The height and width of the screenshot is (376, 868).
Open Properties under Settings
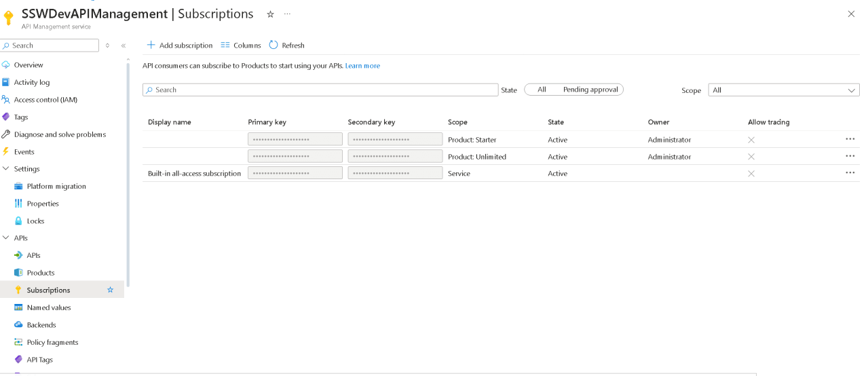pos(43,204)
